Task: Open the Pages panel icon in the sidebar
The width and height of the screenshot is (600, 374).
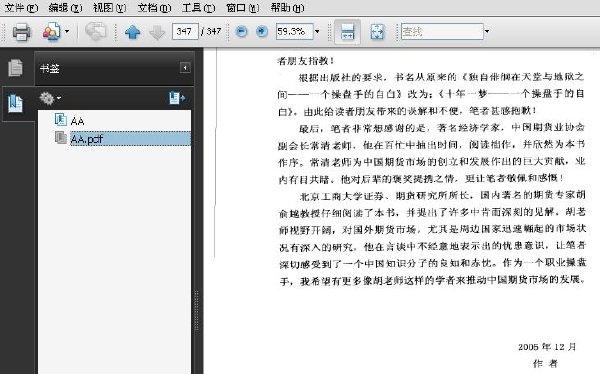Action: [x=16, y=68]
